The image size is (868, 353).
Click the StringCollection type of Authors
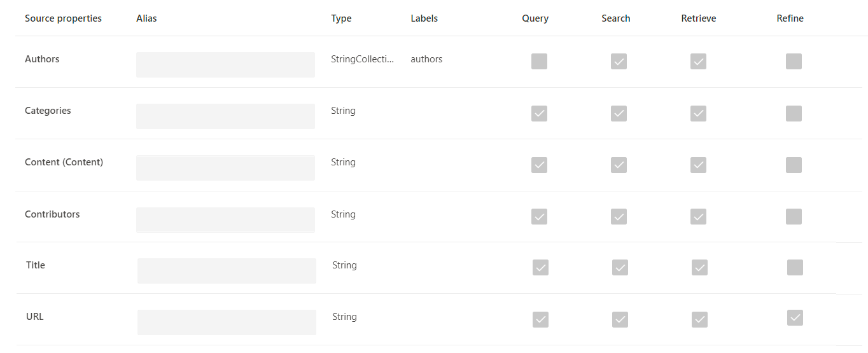(362, 59)
